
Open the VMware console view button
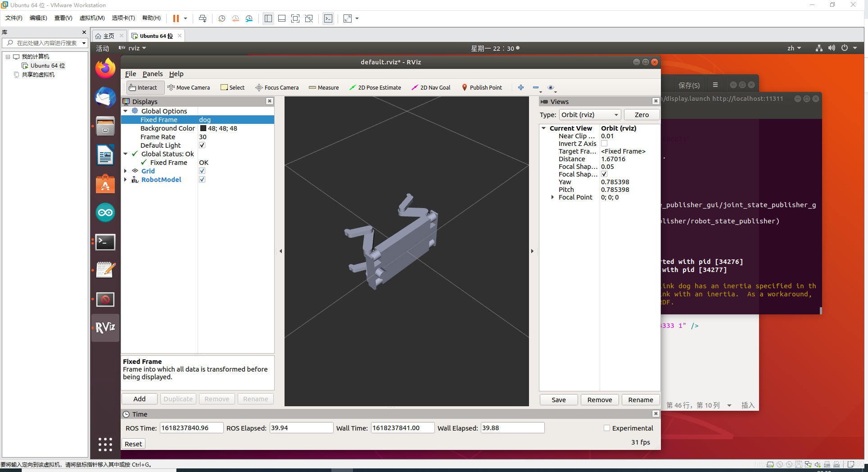pos(328,18)
